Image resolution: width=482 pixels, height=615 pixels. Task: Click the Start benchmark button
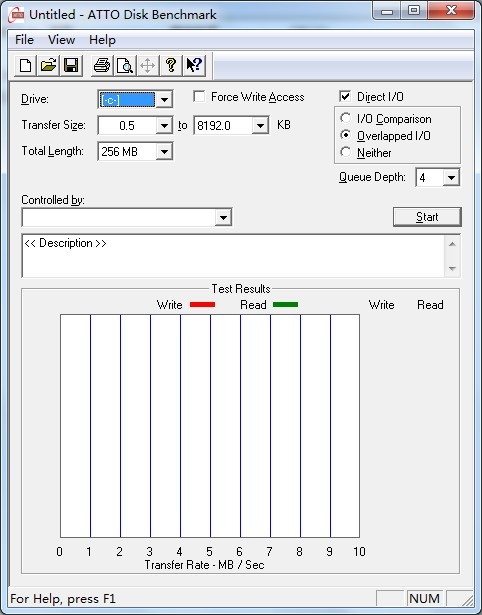427,217
